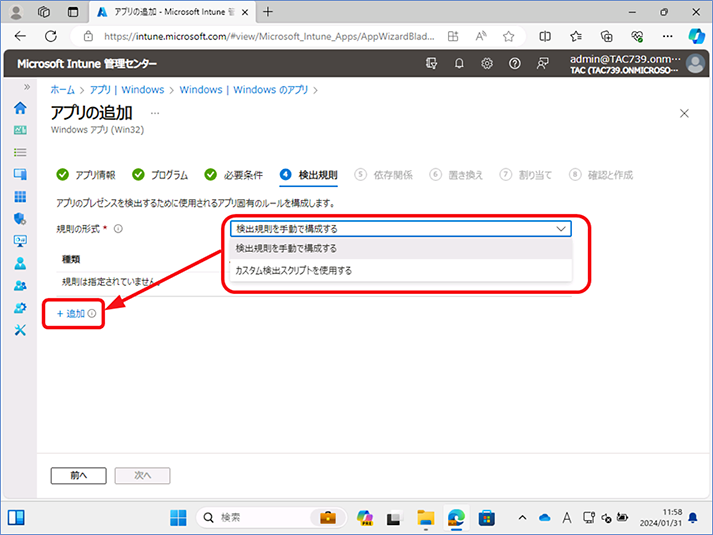This screenshot has width=713, height=535.
Task: Open the Devices icon in the sidebar
Action: click(20, 174)
